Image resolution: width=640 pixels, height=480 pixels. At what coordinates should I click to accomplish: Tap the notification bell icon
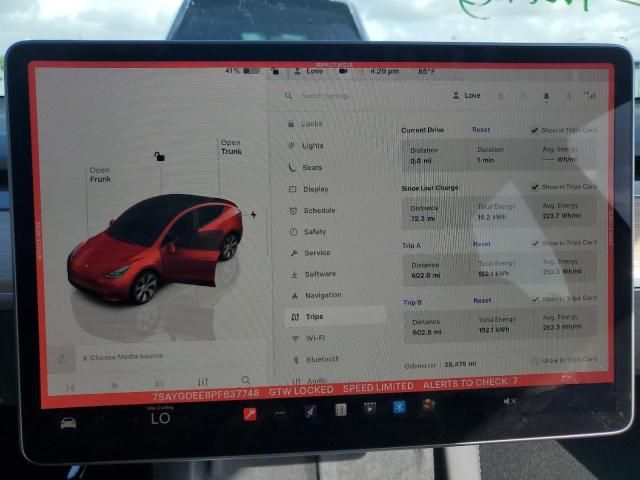pyautogui.click(x=546, y=96)
